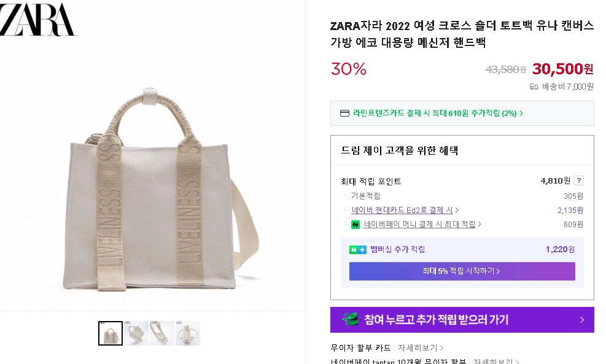This screenshot has width=606, height=364.
Task: Open 네이버페이 10개월 무이자 할부 자세히보기
Action: pyautogui.click(x=495, y=362)
